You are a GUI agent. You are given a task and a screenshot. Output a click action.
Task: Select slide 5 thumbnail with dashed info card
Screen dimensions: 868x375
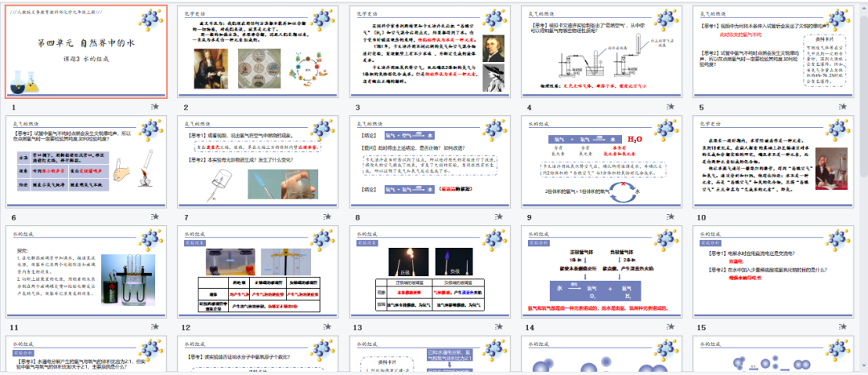[x=774, y=52]
